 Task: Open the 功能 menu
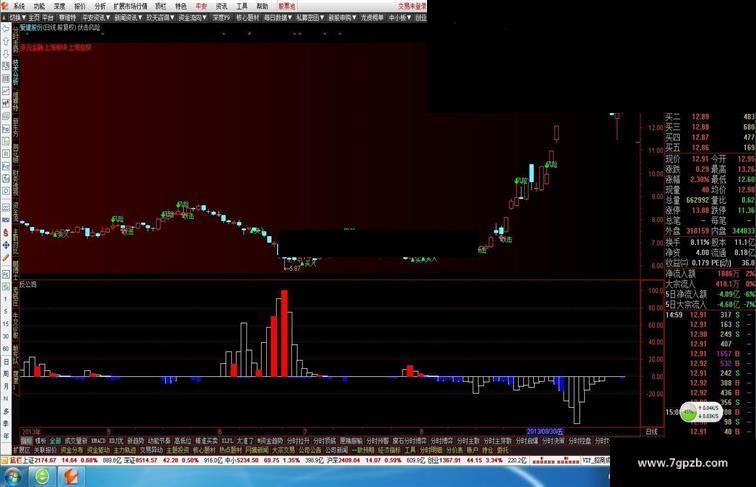tap(40, 6)
